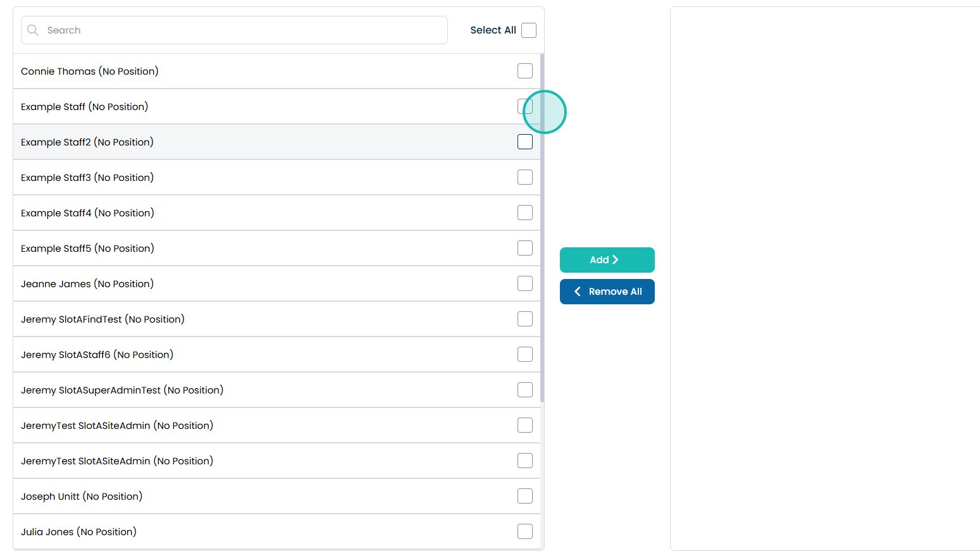The height and width of the screenshot is (551, 980).
Task: Check the Jeremy SlotAFindTest checkbox
Action: pos(525,319)
